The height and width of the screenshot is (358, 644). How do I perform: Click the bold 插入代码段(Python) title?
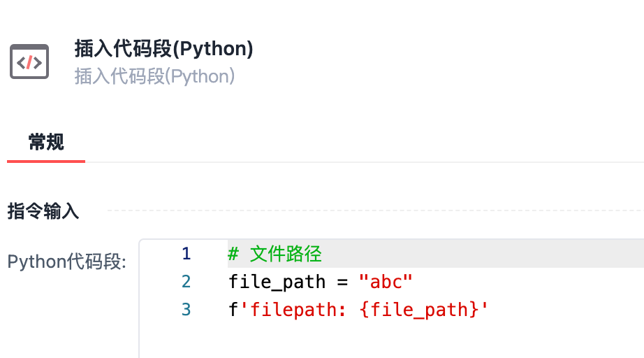click(x=163, y=49)
